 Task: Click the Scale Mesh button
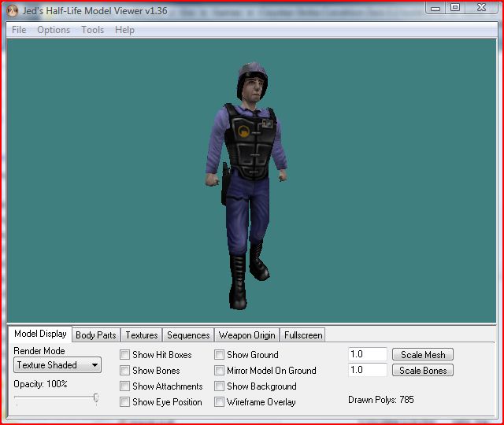coord(423,354)
